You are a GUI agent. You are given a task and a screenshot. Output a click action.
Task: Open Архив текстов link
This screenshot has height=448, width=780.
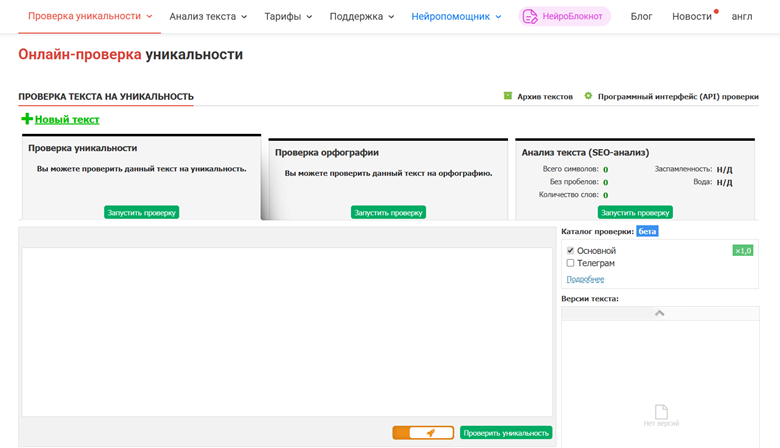[545, 96]
